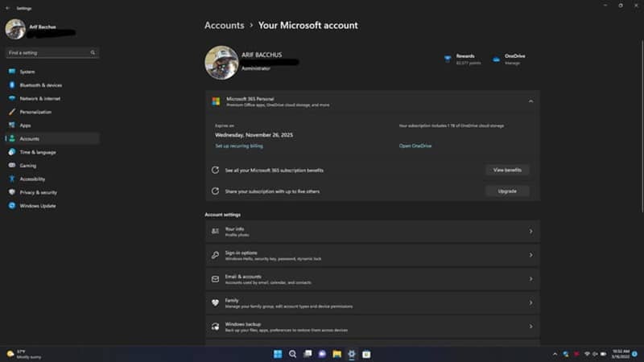Follow the Open OneDrive link
The image size is (644, 362).
415,146
